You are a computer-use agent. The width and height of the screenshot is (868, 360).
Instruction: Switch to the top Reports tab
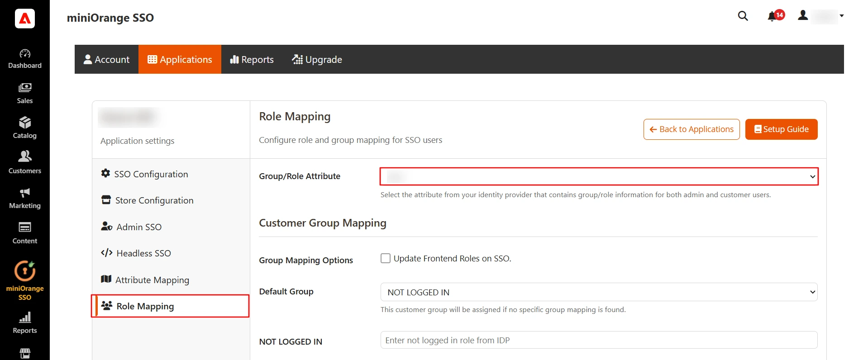point(252,59)
